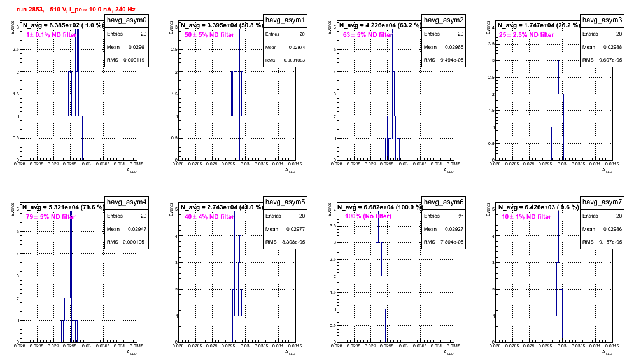This screenshot has height=364, width=634.
Task: Click the '50± 5% ND filter' label
Action: [x=209, y=35]
